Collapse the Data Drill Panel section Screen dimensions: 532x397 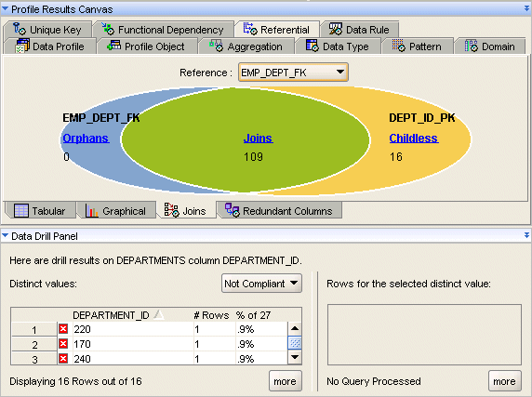click(5, 235)
